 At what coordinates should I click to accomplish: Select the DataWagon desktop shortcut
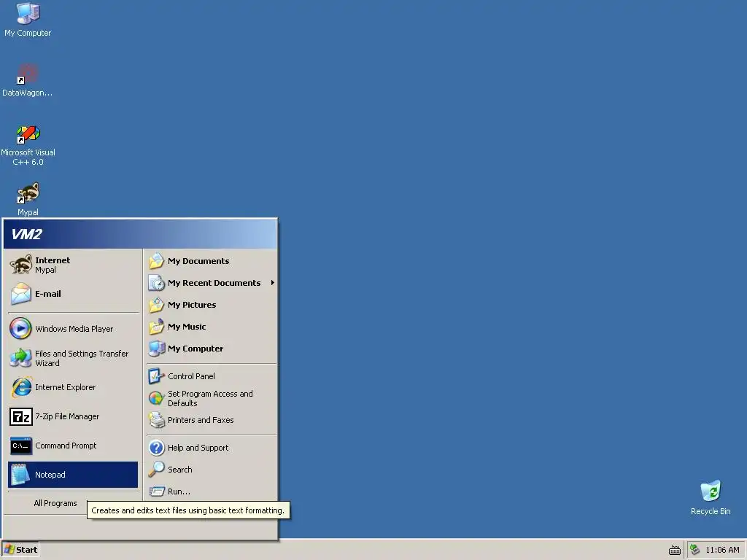tap(27, 80)
